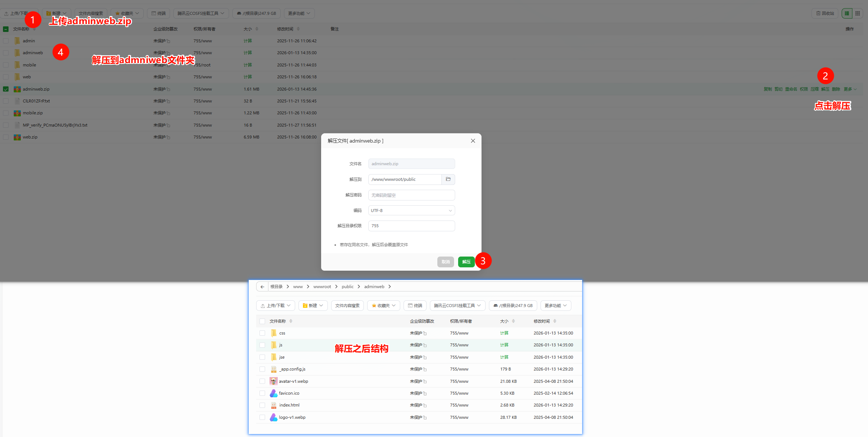Expand the 更多功能 dropdown in the top toolbar
868x437 pixels.
[x=299, y=13]
